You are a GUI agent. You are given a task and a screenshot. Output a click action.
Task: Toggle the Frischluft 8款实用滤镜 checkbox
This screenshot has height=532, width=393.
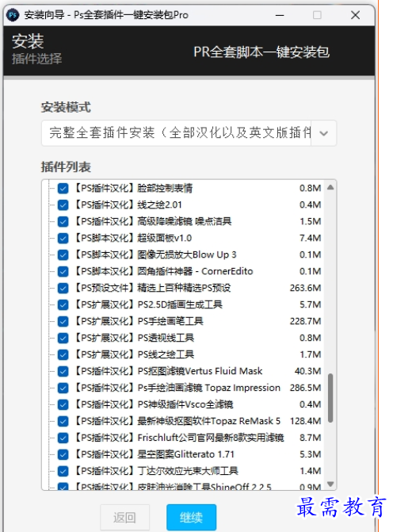pos(63,438)
